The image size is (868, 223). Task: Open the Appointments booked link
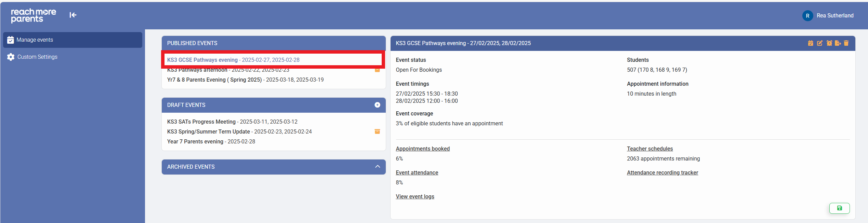(422, 149)
